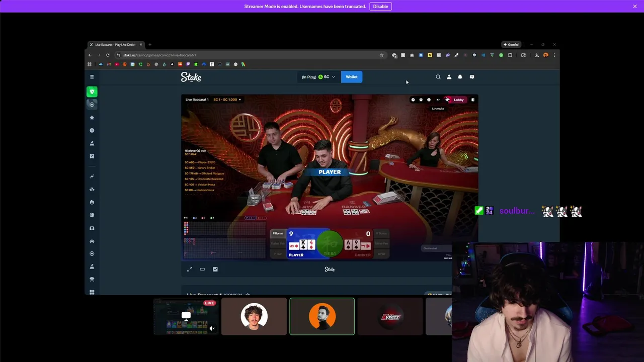
Task: Dismiss the Streamer Mode banner
Action: 635,7
